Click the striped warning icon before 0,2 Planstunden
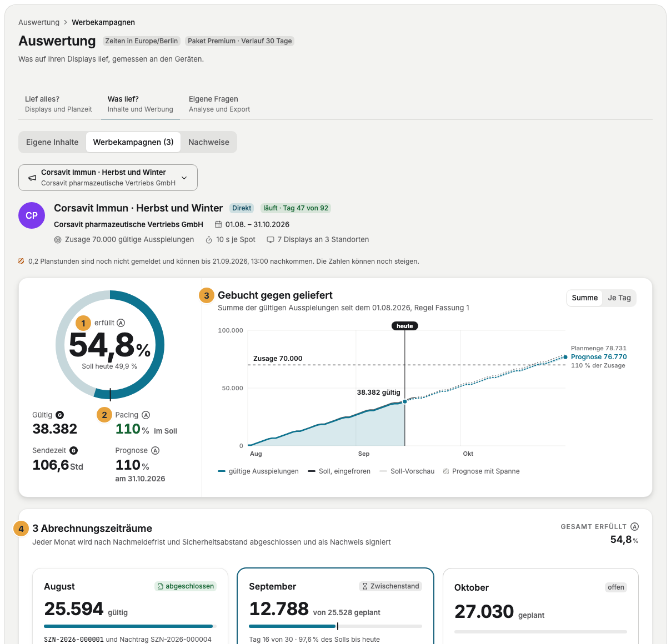 pos(21,261)
